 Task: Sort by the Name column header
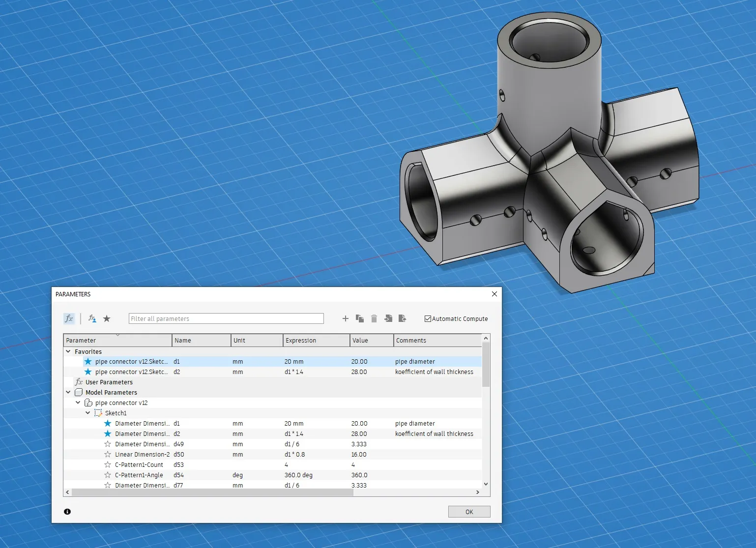[x=202, y=340]
